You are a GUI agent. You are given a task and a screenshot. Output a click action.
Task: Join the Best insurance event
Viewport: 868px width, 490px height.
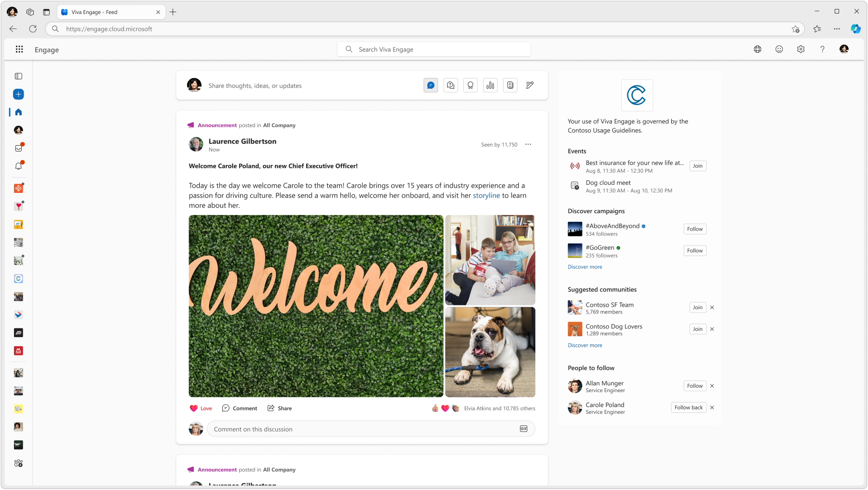(698, 166)
